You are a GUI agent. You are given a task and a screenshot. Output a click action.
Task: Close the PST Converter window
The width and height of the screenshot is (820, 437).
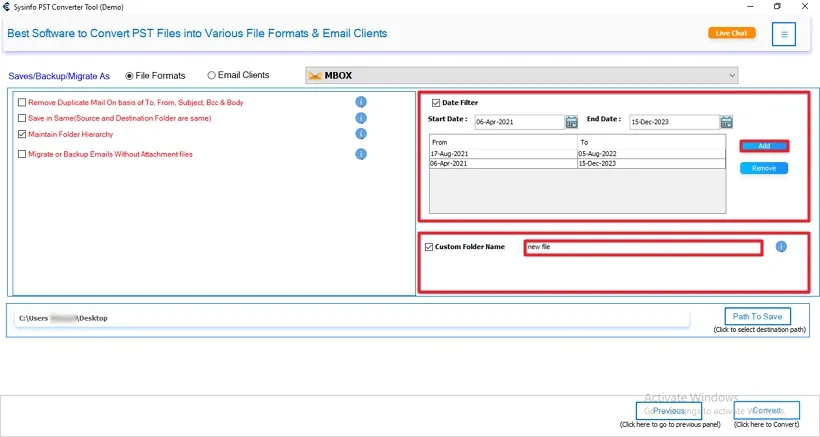pos(805,7)
